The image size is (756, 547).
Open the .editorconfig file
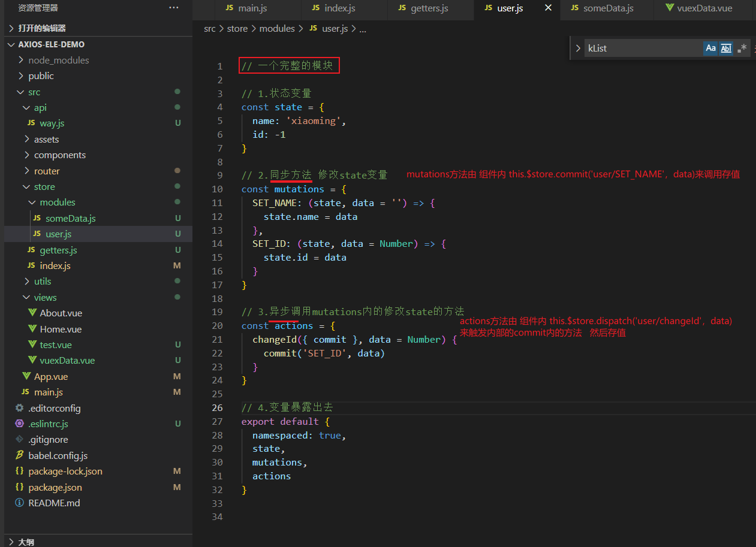98,408
